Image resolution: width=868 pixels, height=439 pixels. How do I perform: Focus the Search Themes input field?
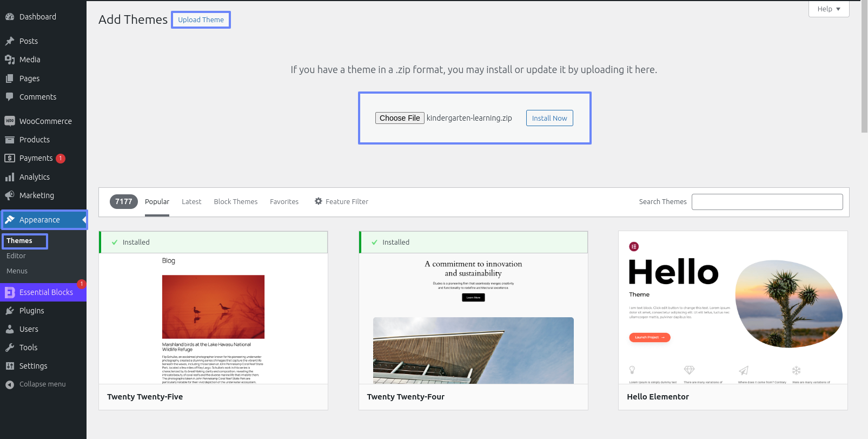coord(767,202)
